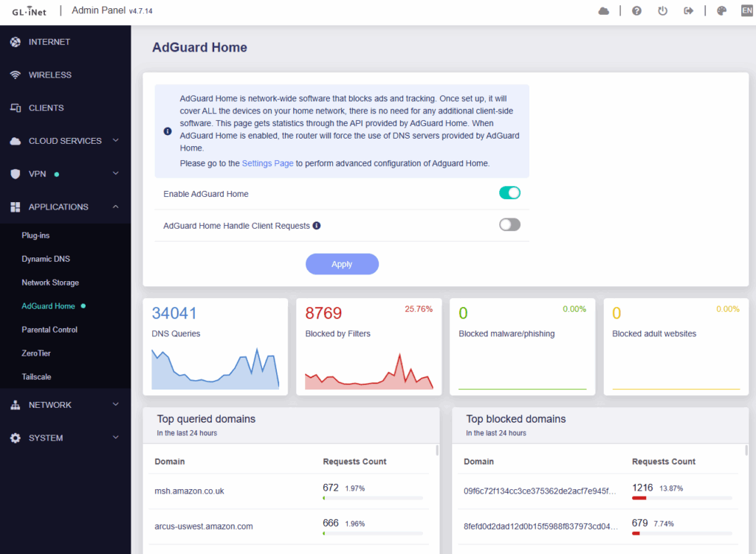Click the Apply button
The height and width of the screenshot is (554, 756).
342,264
